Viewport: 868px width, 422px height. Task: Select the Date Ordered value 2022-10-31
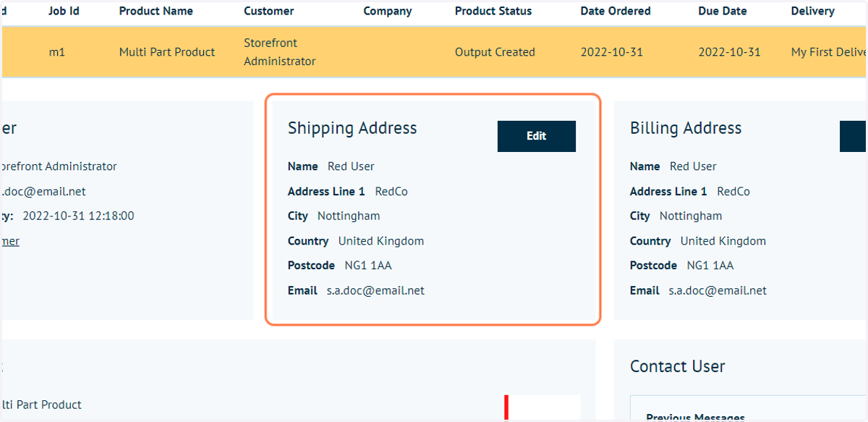pyautogui.click(x=612, y=52)
